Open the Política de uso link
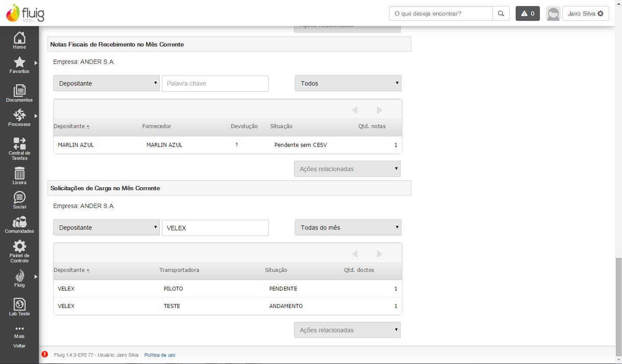622x364 pixels. 160,355
